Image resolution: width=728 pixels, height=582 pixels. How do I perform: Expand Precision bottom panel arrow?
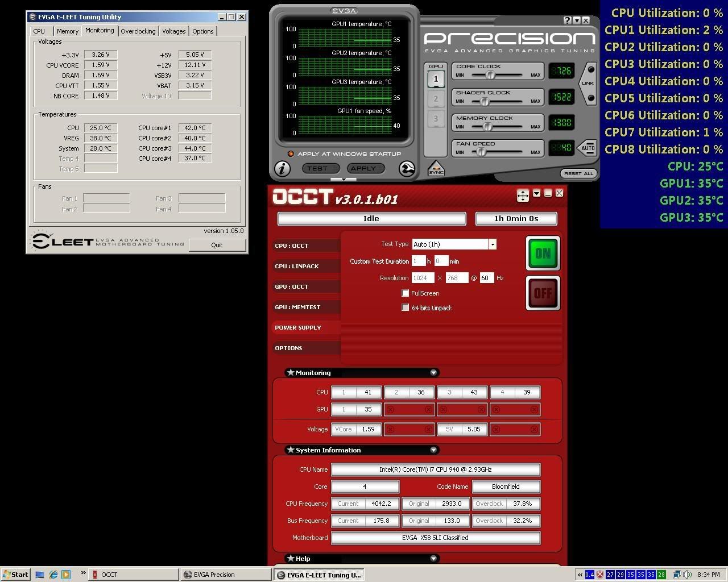click(344, 180)
